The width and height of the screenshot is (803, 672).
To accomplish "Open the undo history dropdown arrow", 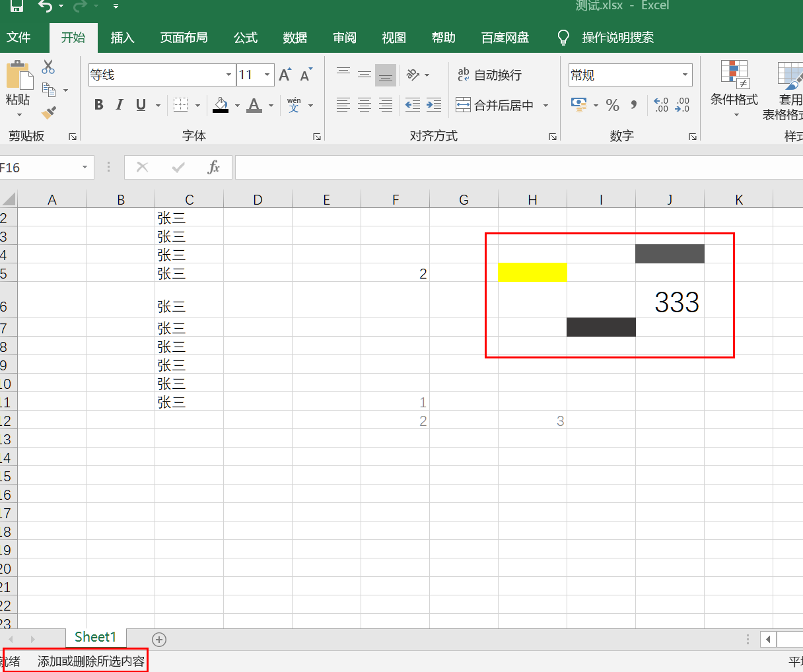I will (x=61, y=7).
